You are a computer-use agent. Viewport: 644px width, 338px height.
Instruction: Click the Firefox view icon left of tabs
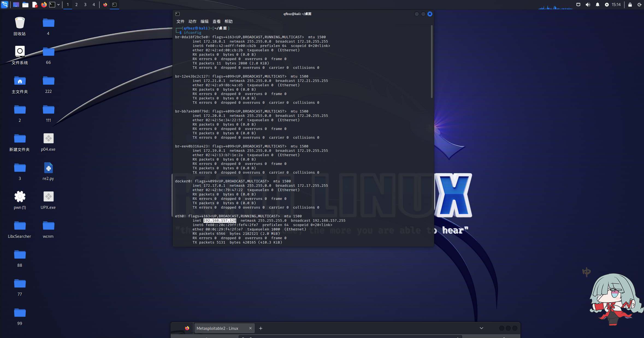pyautogui.click(x=187, y=328)
